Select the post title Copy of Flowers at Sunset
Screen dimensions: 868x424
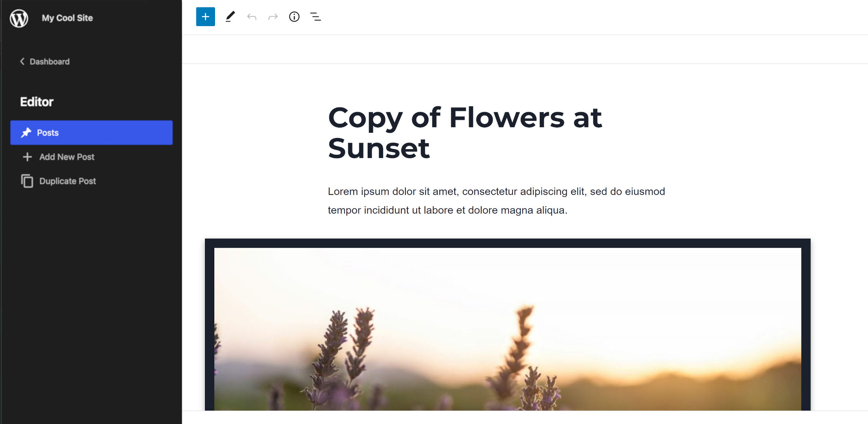[465, 132]
